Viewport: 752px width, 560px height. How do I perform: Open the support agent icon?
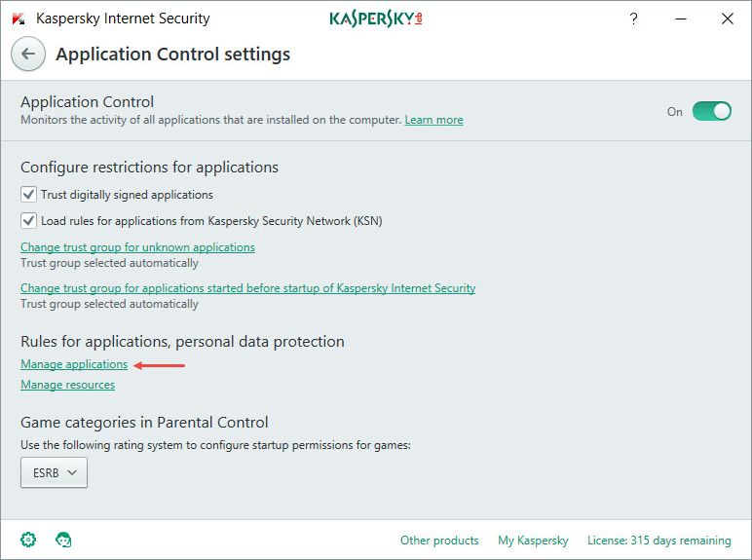coord(63,540)
